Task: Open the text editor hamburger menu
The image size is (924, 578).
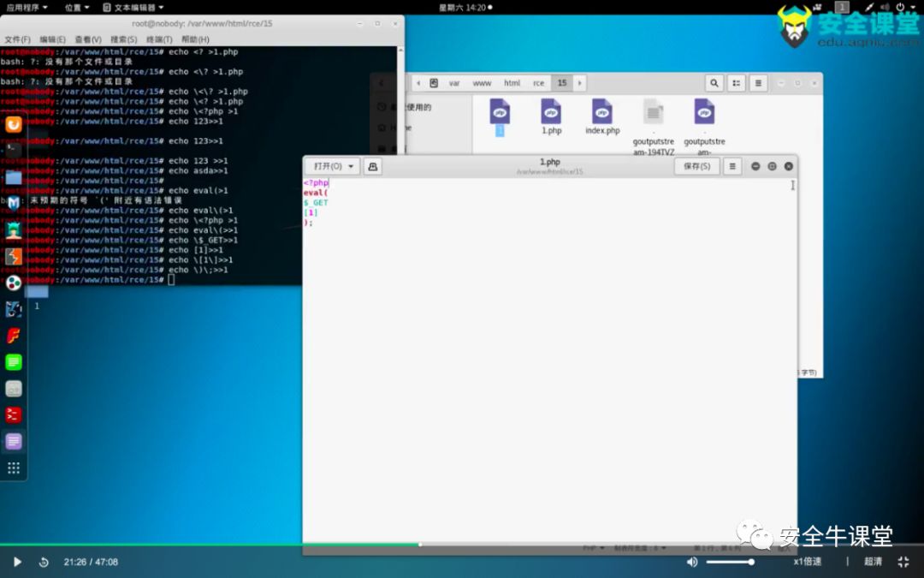Action: click(x=732, y=166)
